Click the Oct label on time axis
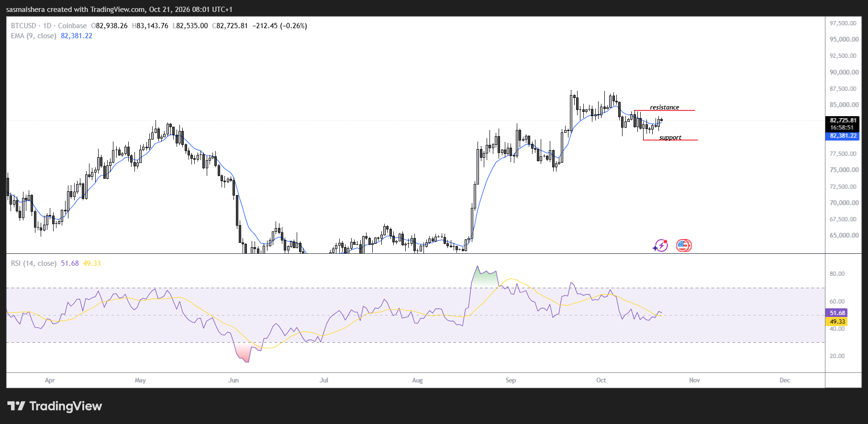Viewport: 868px width, 424px height. (x=601, y=381)
